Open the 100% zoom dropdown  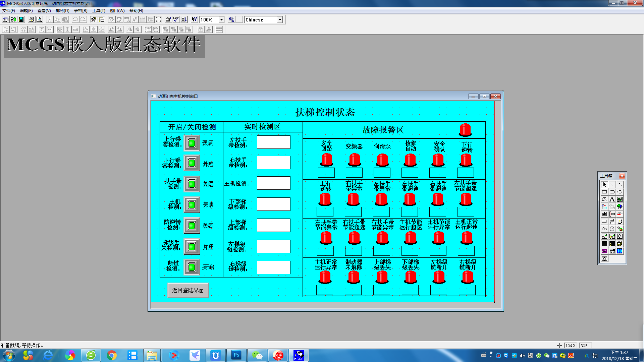[221, 20]
